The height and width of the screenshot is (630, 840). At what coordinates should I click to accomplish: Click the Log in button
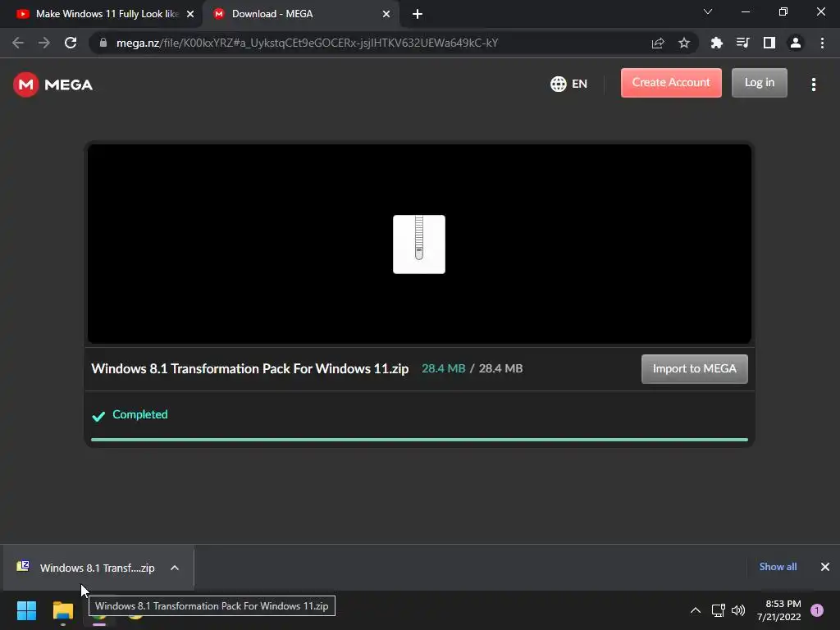click(759, 83)
